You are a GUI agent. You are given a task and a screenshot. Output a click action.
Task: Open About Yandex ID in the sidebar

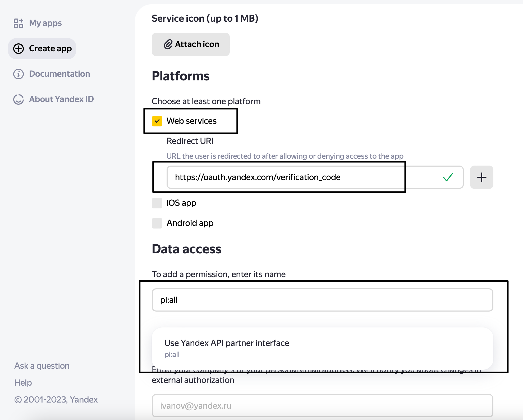point(61,99)
